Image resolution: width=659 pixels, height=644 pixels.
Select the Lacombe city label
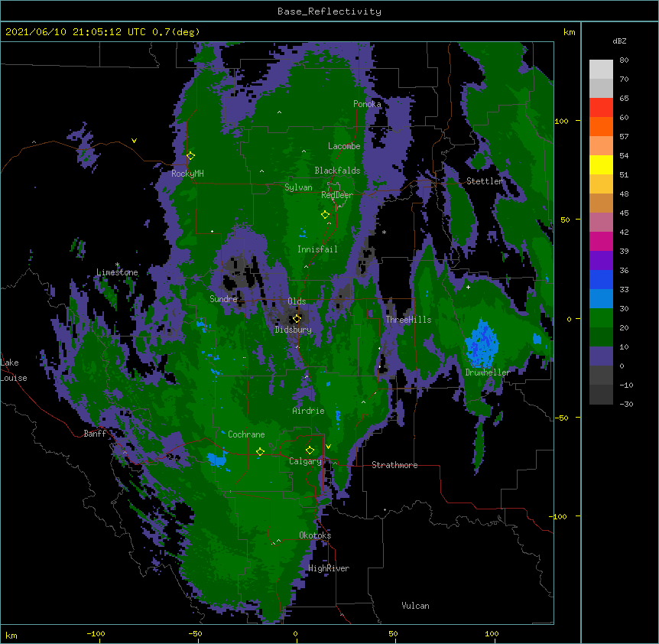[344, 146]
